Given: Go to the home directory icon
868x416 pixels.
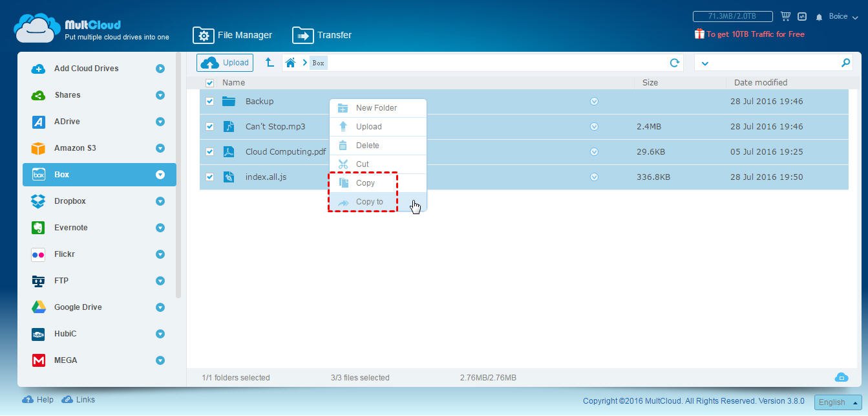Looking at the screenshot, I should 290,63.
